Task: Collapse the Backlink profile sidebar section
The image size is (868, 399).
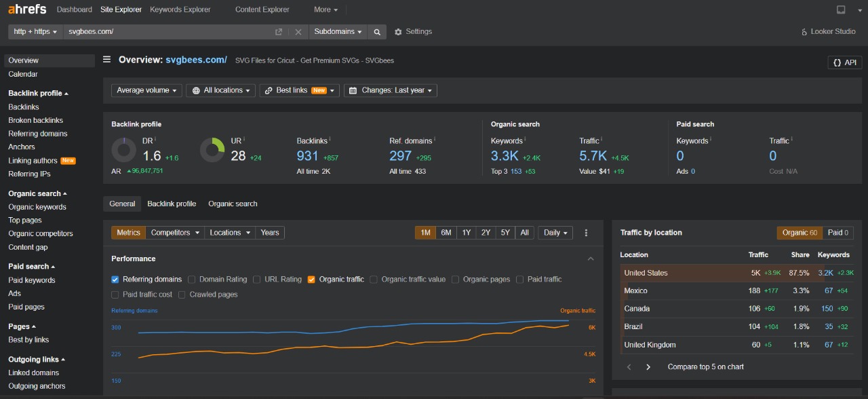Action: tap(38, 94)
